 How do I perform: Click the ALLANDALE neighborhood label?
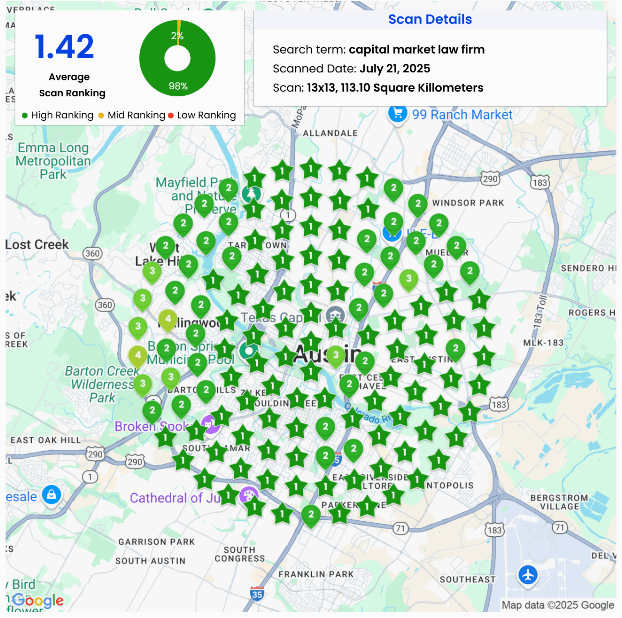pos(330,133)
